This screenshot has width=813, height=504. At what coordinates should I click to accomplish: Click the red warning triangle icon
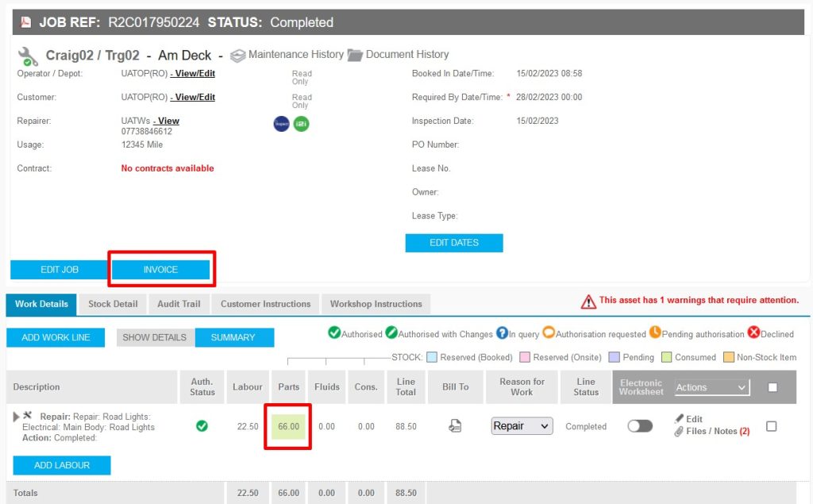[x=588, y=301]
